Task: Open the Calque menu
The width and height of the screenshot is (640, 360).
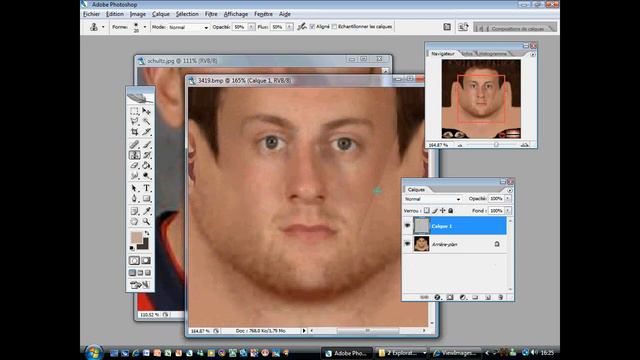Action: coord(161,14)
